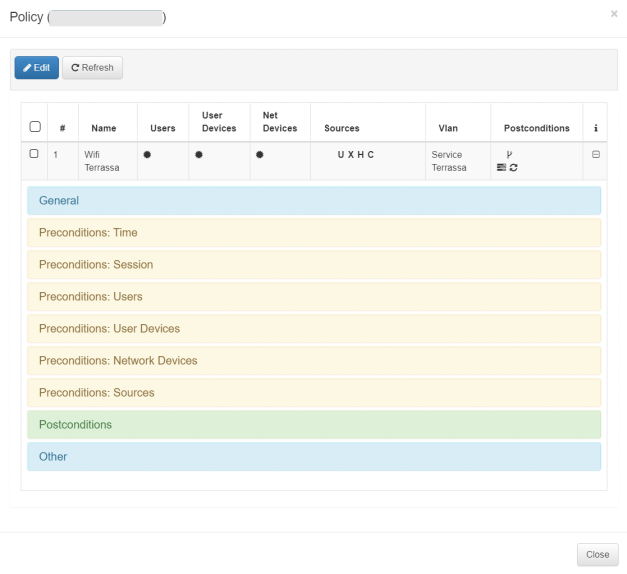
Task: Expand the Other section
Action: coord(314,456)
